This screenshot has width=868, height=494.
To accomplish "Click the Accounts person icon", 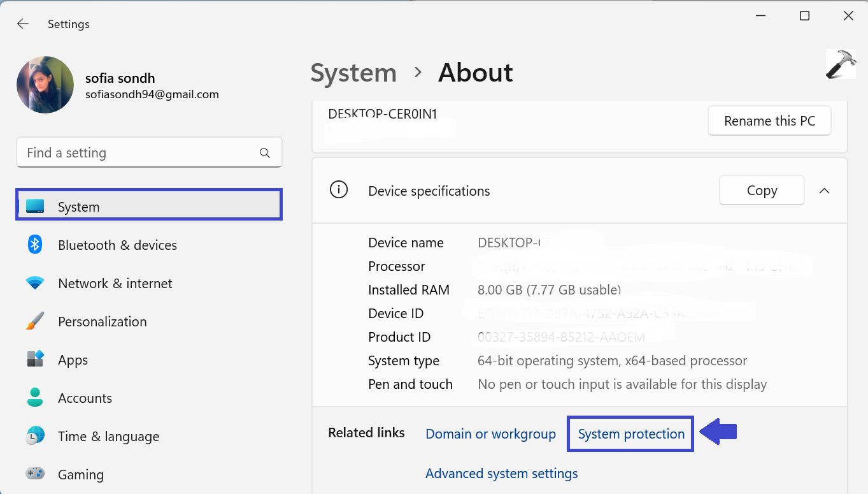I will point(35,398).
